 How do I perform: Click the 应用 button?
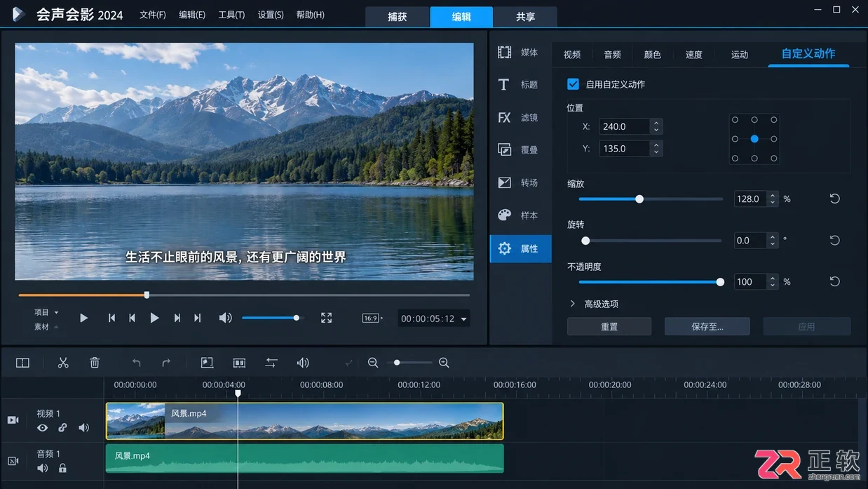(807, 326)
